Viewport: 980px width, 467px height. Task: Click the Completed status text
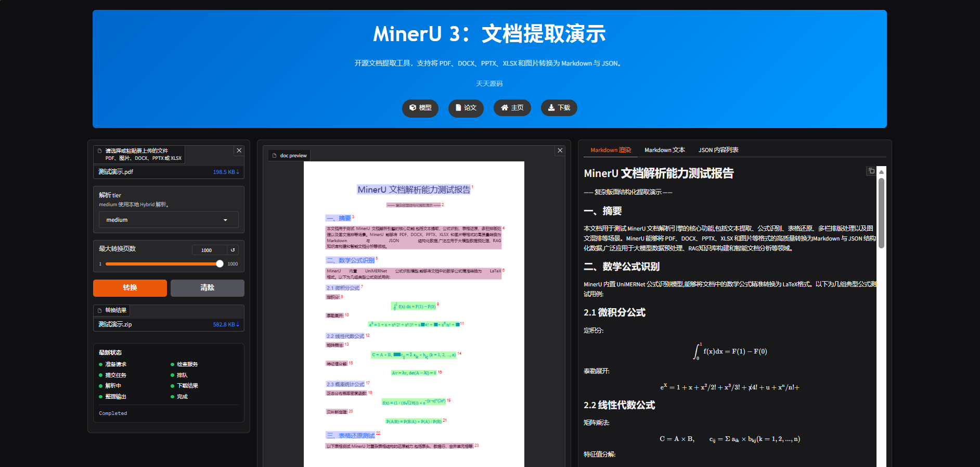pos(113,413)
